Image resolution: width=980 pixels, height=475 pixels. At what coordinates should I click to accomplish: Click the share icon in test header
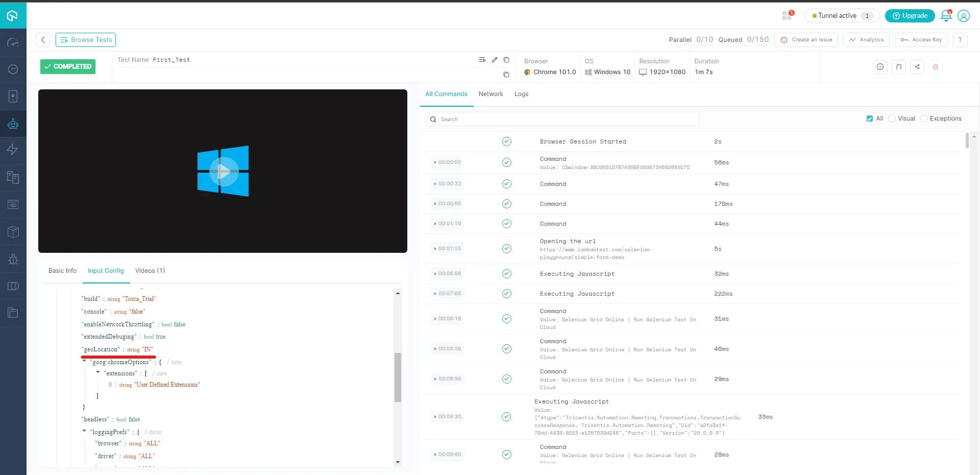[917, 67]
